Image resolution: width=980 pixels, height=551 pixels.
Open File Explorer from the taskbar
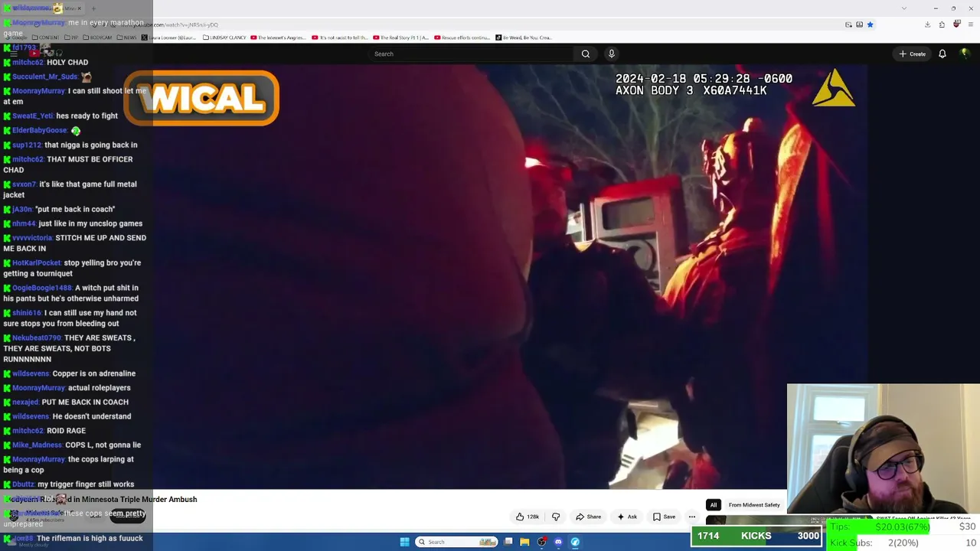tap(524, 542)
